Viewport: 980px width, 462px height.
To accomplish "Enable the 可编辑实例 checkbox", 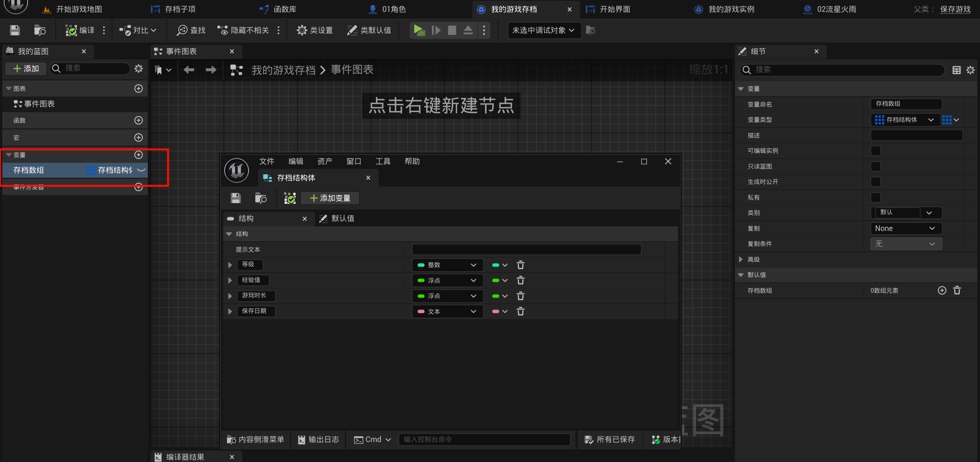I will click(875, 151).
